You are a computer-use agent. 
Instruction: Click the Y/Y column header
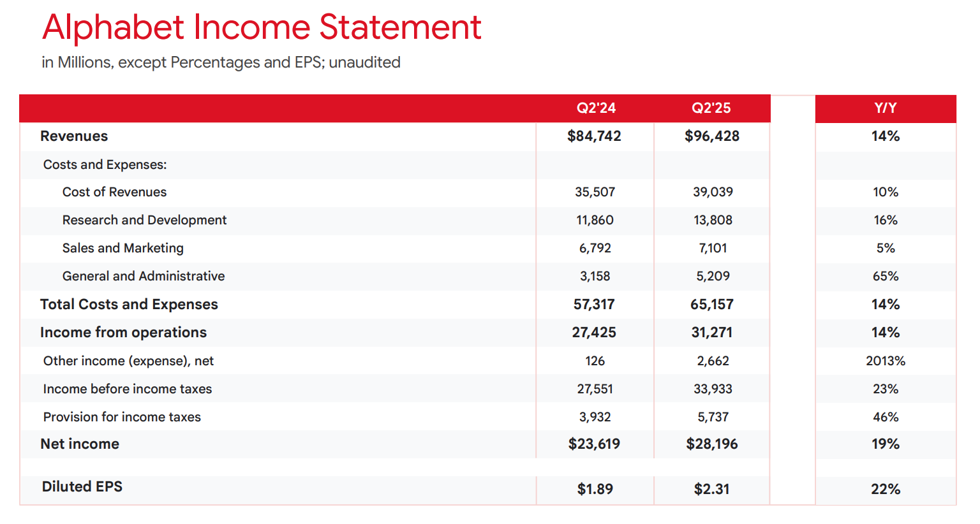point(885,108)
